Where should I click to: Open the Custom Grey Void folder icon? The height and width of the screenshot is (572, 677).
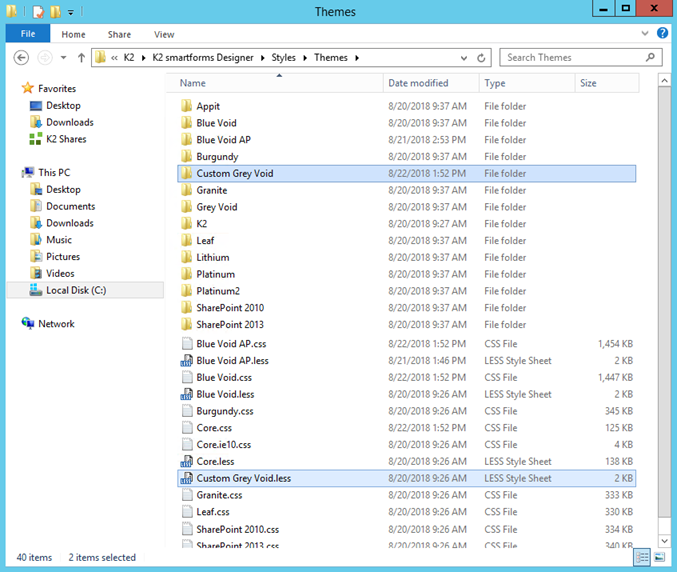[186, 173]
